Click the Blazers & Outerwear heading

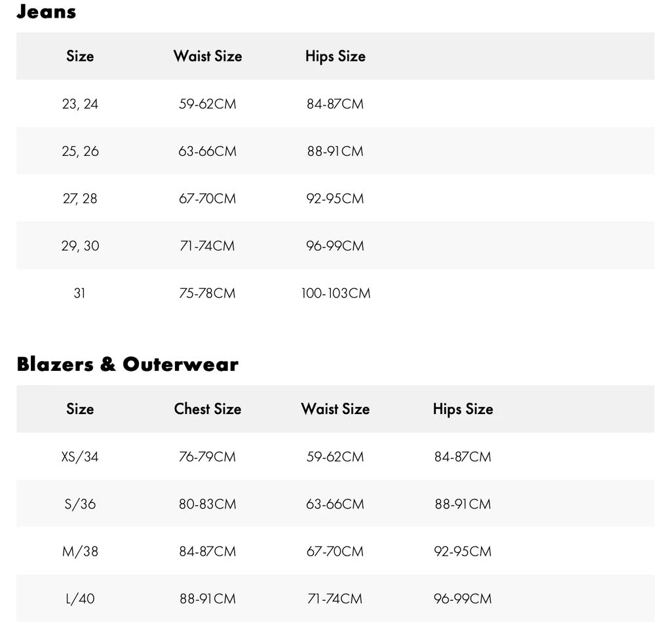[127, 364]
